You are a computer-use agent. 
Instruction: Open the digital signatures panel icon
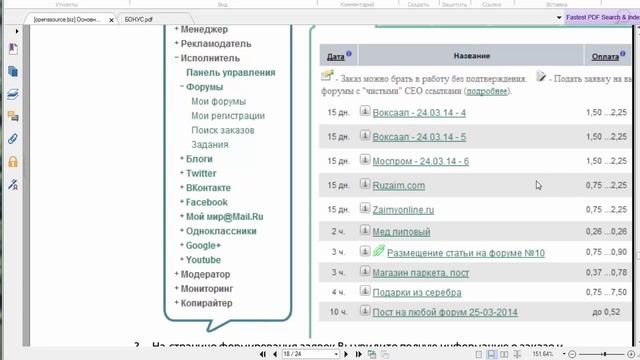(x=13, y=184)
